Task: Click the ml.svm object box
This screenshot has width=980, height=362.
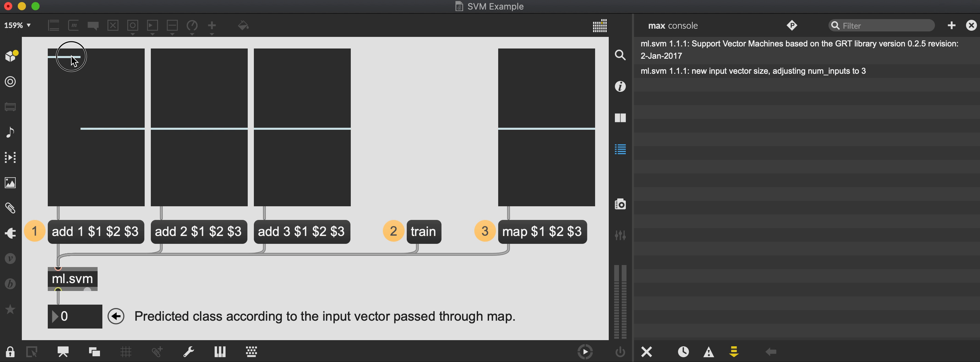Action: coord(72,279)
